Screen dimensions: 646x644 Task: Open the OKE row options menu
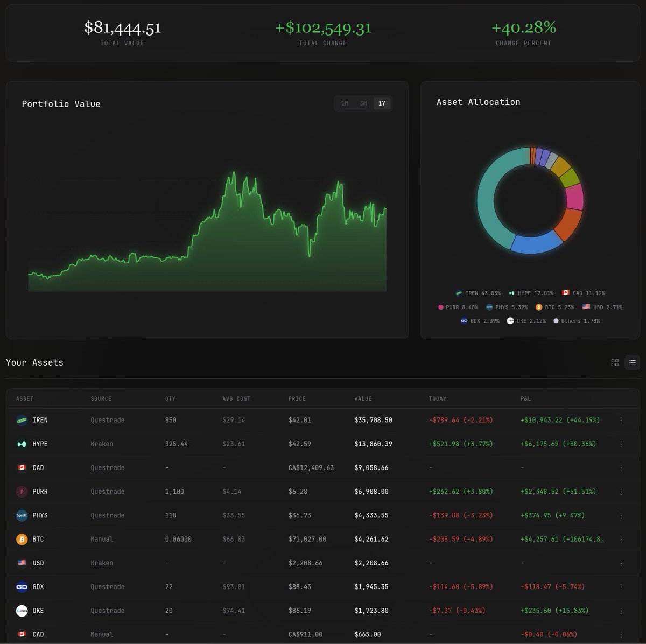click(621, 611)
